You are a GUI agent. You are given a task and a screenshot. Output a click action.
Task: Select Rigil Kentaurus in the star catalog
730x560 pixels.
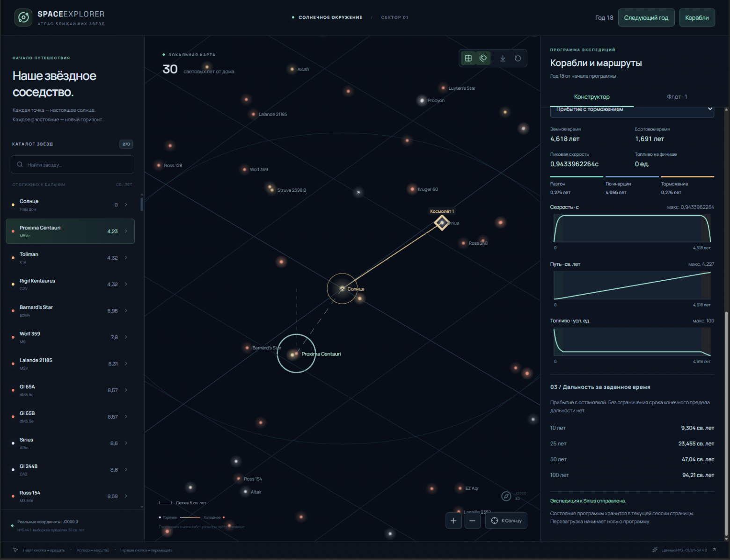pyautogui.click(x=70, y=284)
